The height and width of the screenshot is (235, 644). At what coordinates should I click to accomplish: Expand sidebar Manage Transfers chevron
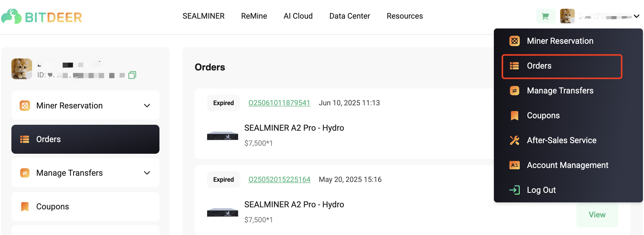coord(147,173)
